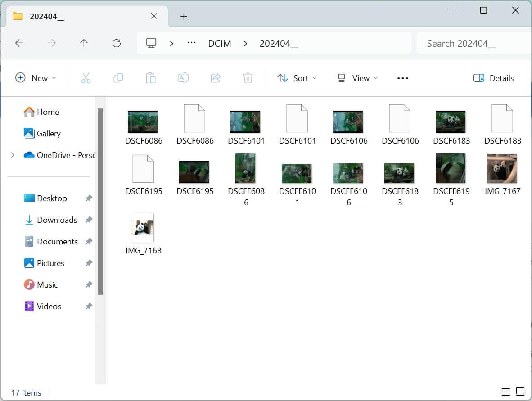The width and height of the screenshot is (532, 401).
Task: Open the Documents quick access folder
Action: (51, 242)
